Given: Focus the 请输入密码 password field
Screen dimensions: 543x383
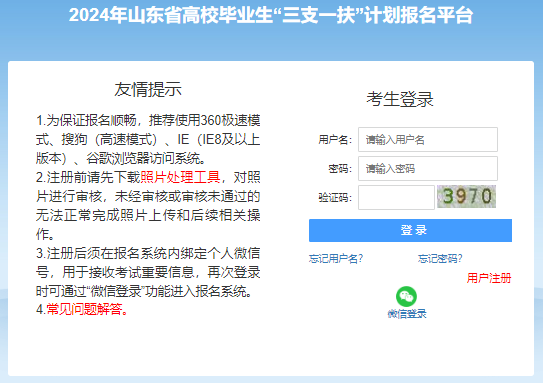Looking at the screenshot, I should click(428, 169).
